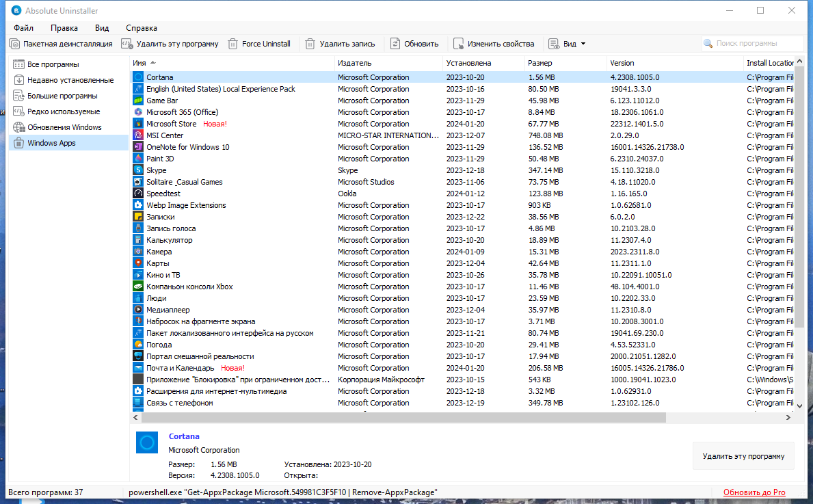Click the Microsoft Store list icon

pos(138,124)
